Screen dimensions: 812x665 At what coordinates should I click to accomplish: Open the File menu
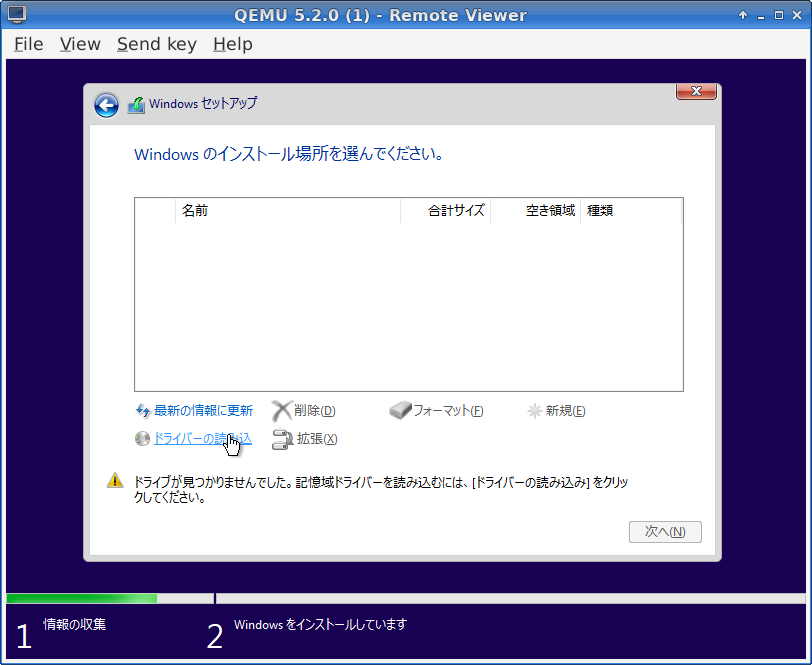[28, 44]
